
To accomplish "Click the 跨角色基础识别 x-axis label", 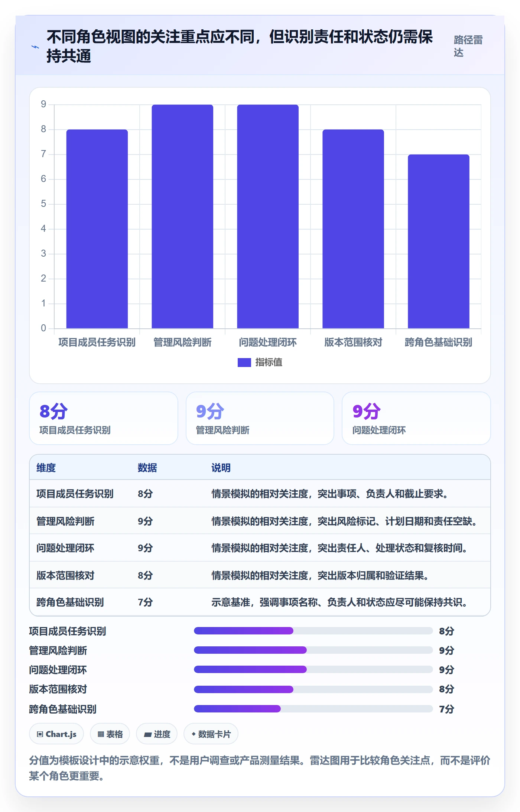I will (x=439, y=342).
